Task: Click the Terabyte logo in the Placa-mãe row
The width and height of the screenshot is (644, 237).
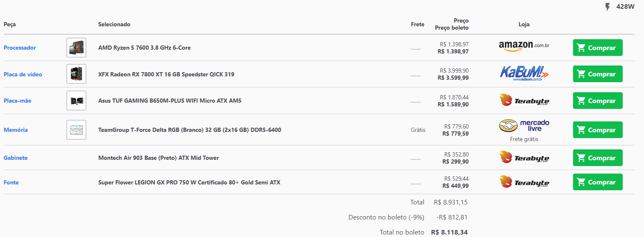Action: point(524,100)
